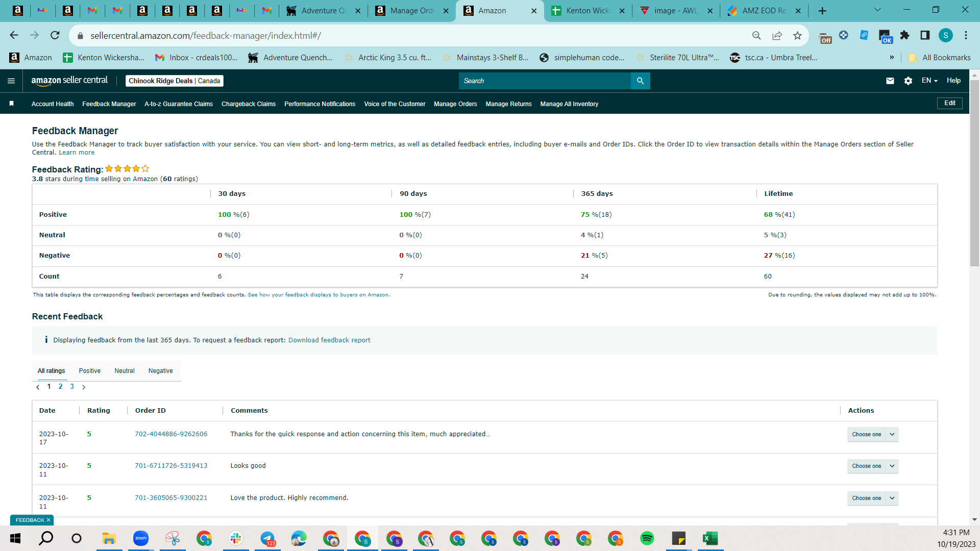Open the feedback display on Amazon link
This screenshot has height=551, width=980.
click(318, 295)
